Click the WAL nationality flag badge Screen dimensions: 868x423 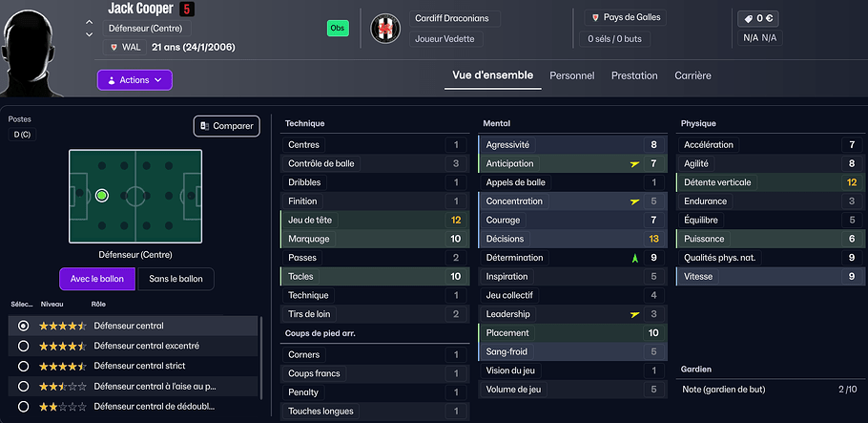point(114,47)
